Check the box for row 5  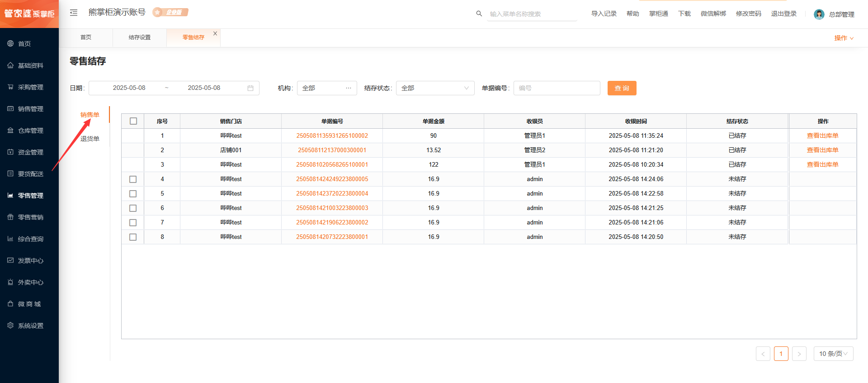pos(133,194)
